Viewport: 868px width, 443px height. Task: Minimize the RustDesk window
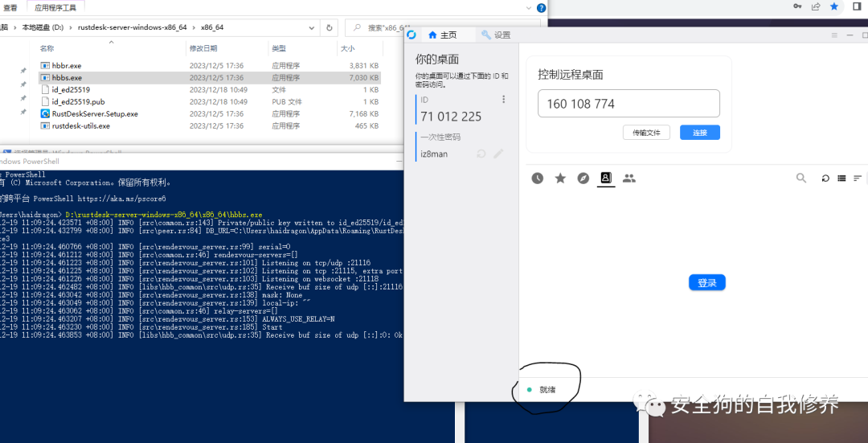(x=850, y=35)
